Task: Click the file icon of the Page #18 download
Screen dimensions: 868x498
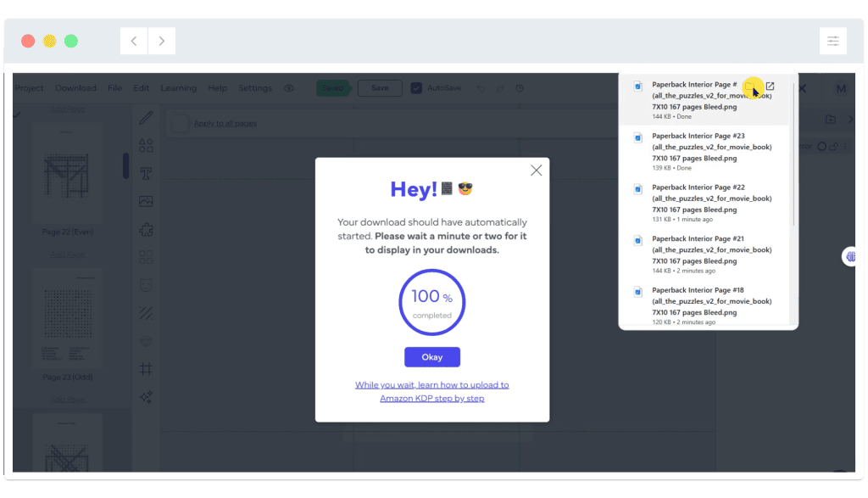Action: click(637, 292)
